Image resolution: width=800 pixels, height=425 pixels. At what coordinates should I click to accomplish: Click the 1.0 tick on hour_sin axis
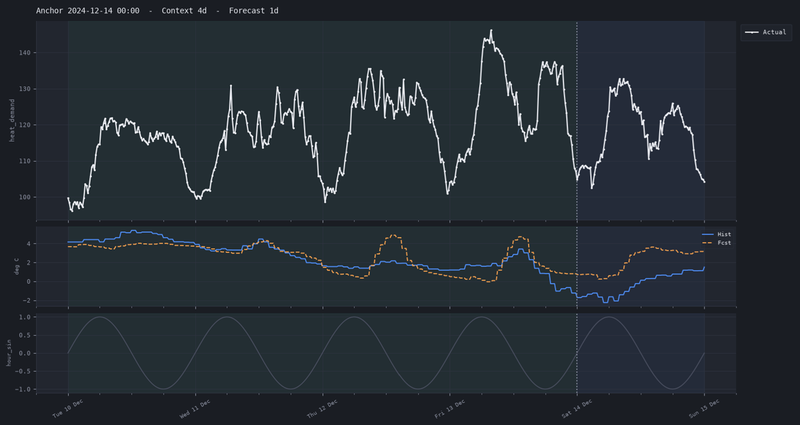click(26, 317)
